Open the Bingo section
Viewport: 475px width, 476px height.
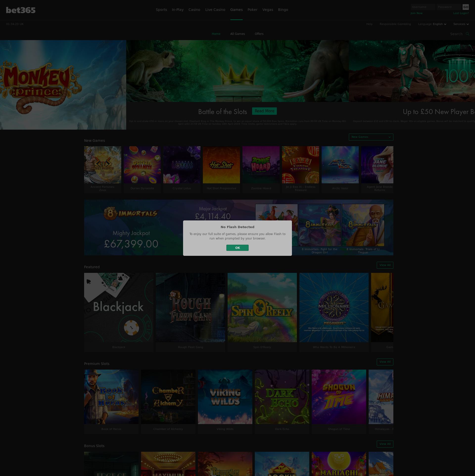[x=283, y=10]
